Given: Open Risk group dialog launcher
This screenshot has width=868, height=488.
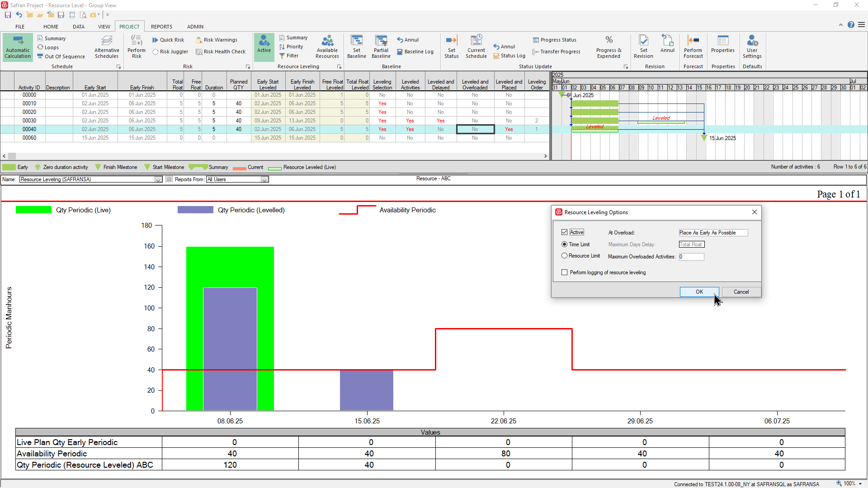Looking at the screenshot, I should 248,67.
